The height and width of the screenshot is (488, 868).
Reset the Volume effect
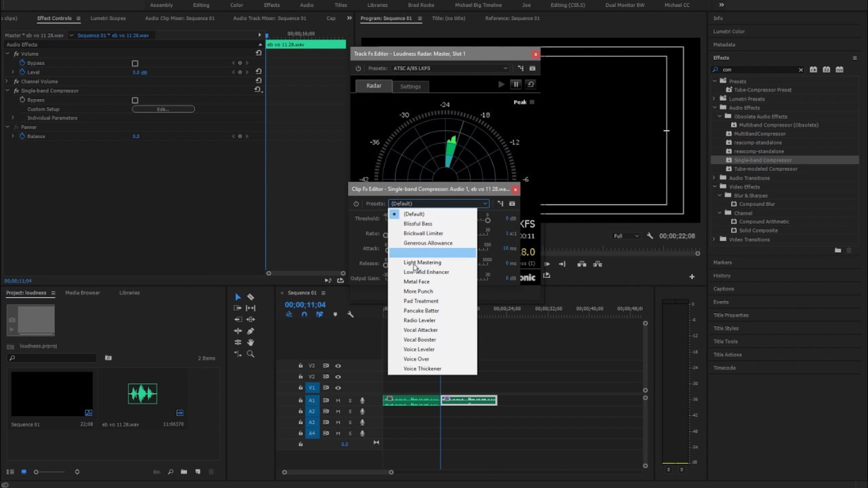tap(258, 53)
